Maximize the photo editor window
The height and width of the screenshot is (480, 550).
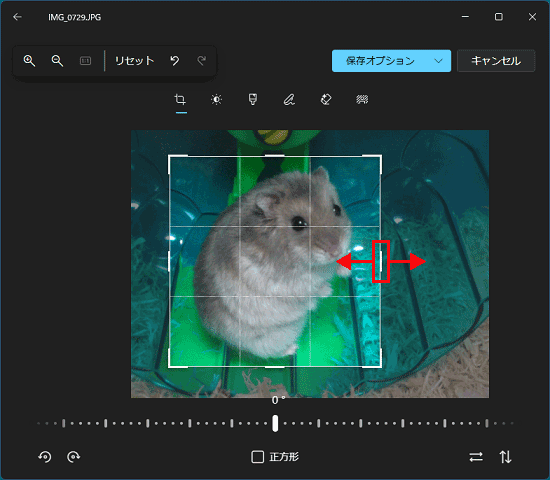point(498,16)
